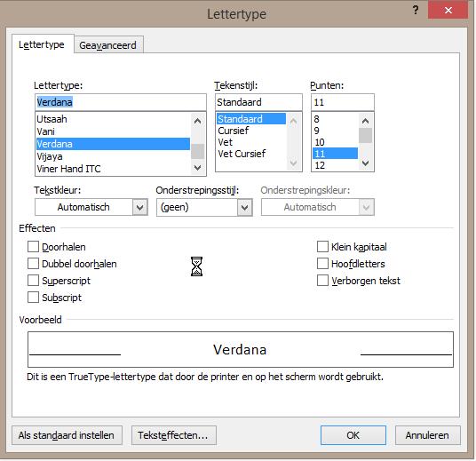The height and width of the screenshot is (461, 476).
Task: Click Punten list scroll up arrow
Action: (366, 121)
